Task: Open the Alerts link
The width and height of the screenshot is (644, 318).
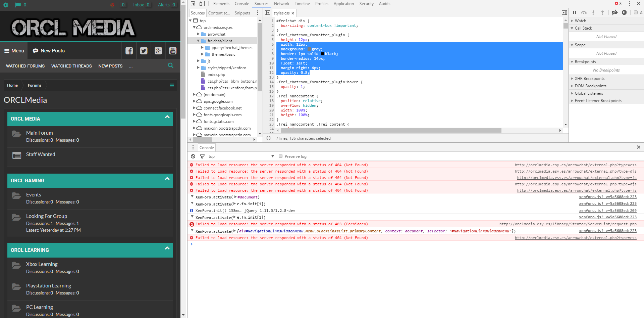Action: pos(167,5)
